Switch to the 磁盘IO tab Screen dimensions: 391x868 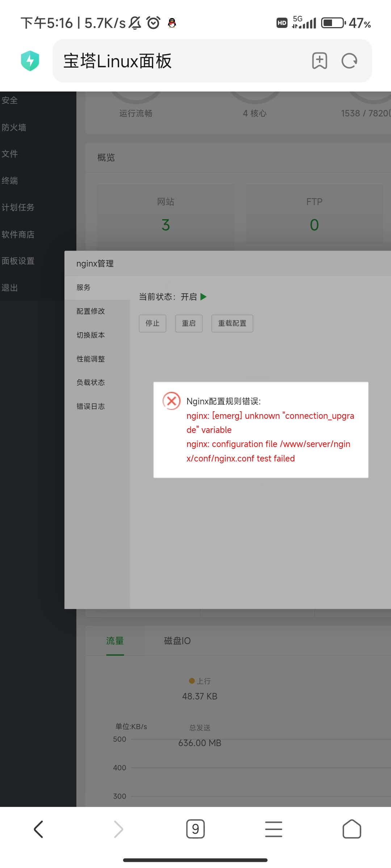177,641
